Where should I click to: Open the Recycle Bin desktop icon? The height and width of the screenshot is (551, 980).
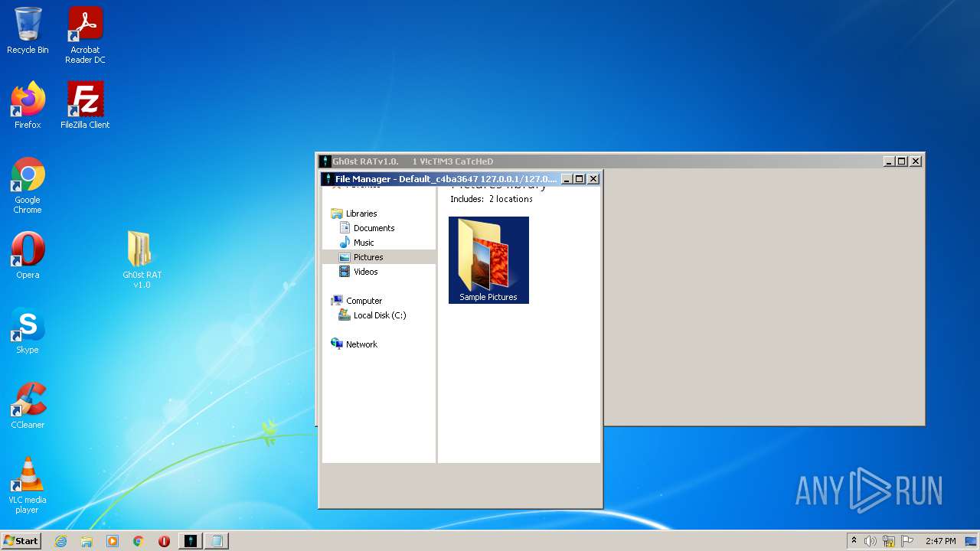(x=28, y=31)
